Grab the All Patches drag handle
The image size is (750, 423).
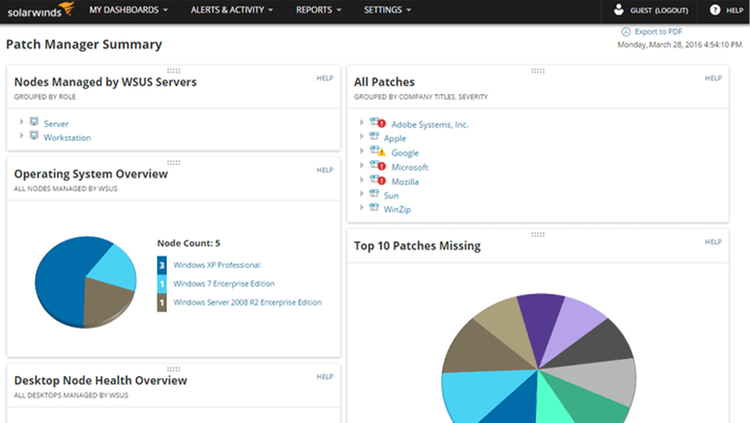[x=538, y=71]
